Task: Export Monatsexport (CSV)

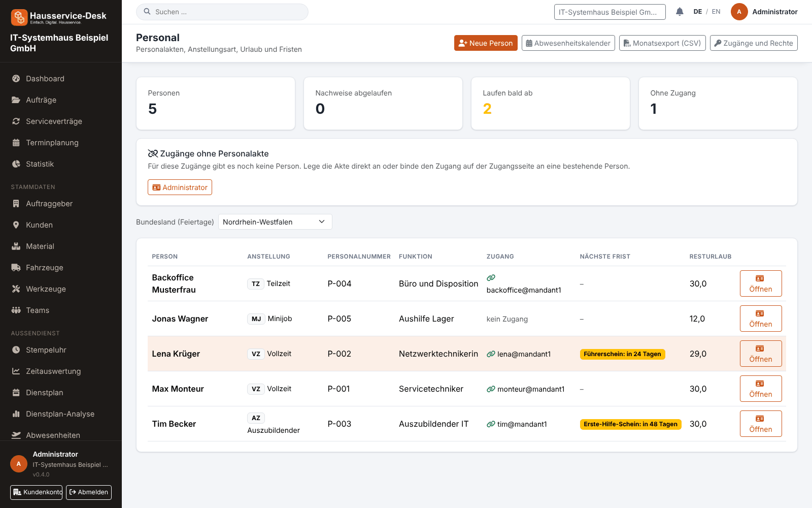Action: (x=662, y=43)
